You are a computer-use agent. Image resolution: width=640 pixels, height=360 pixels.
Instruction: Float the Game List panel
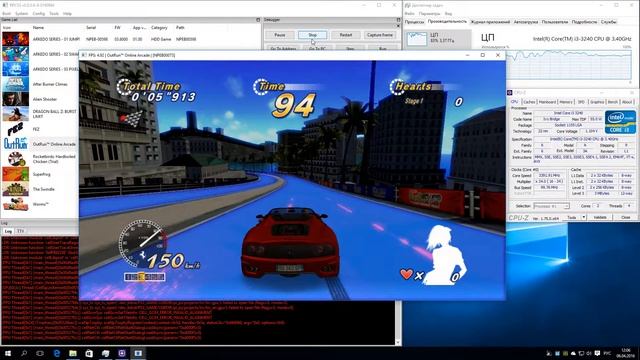(258, 20)
